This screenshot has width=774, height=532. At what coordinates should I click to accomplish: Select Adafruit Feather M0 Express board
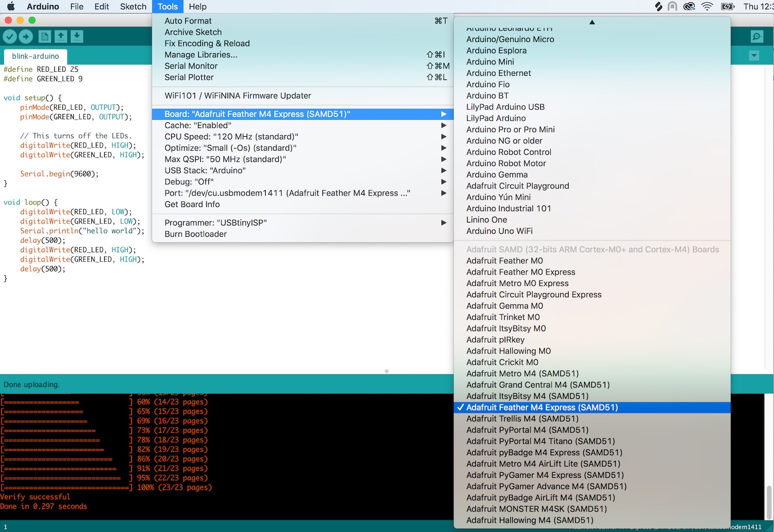click(x=592, y=272)
